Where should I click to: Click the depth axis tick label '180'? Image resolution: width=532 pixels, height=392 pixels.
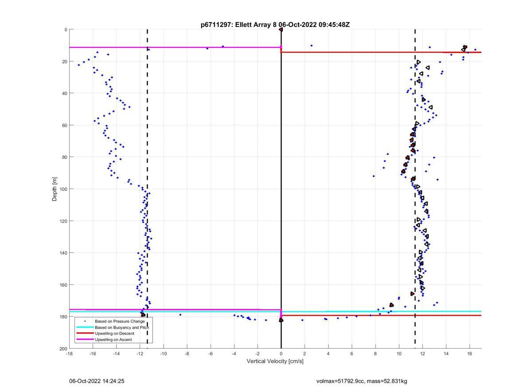point(63,317)
